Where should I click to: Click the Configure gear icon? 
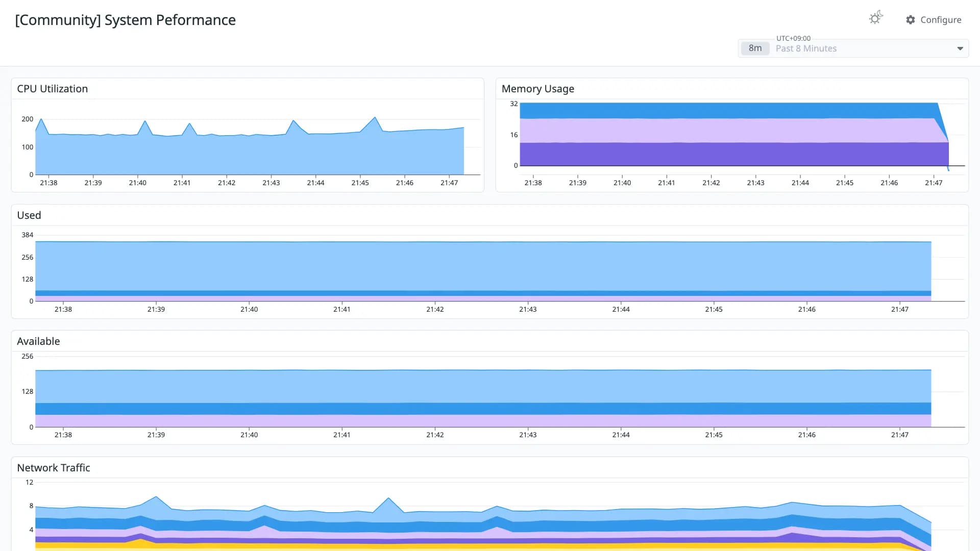[911, 20]
